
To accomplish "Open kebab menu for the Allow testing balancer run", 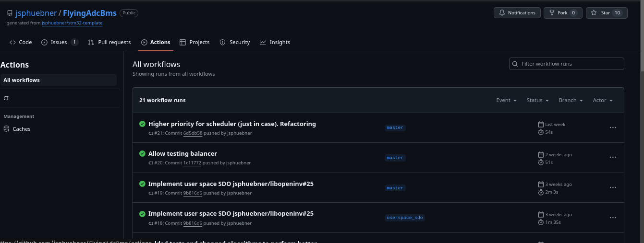I will tap(613, 158).
